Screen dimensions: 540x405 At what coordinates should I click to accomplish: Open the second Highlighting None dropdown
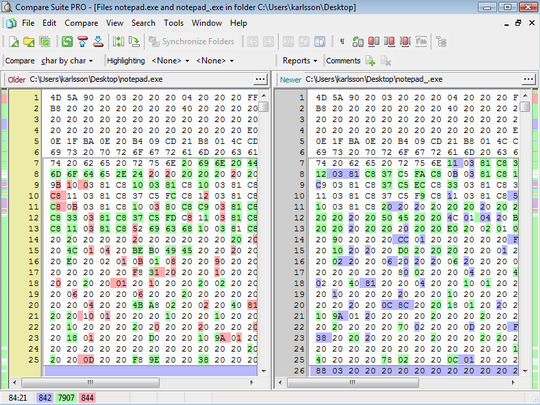pyautogui.click(x=215, y=61)
